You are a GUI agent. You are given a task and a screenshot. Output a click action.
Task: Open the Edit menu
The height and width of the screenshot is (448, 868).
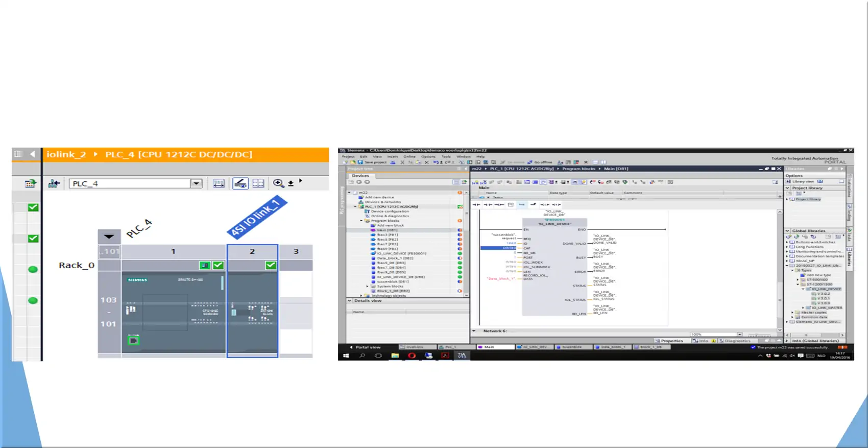[x=364, y=156]
